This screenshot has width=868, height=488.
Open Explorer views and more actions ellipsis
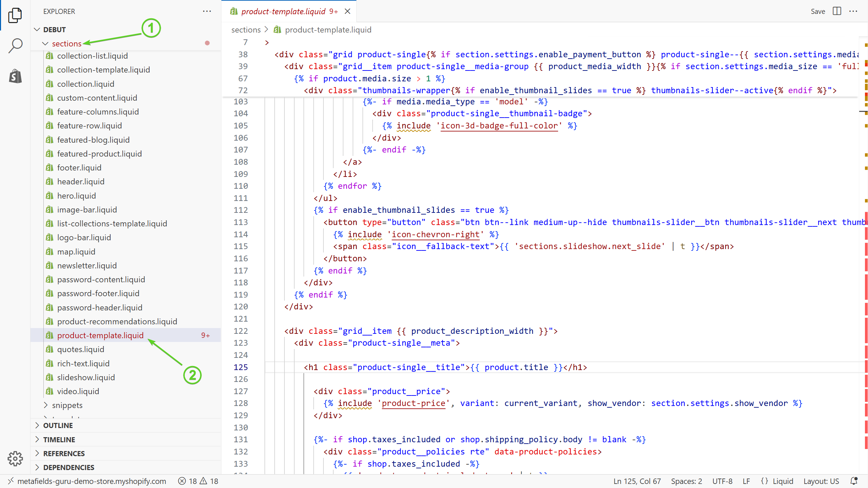tap(207, 11)
